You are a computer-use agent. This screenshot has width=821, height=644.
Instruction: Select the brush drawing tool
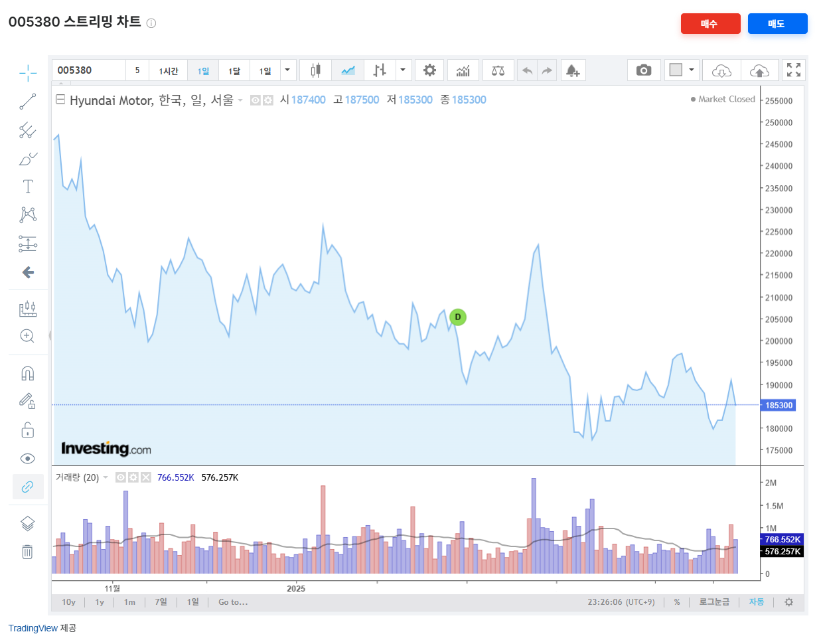tap(28, 159)
